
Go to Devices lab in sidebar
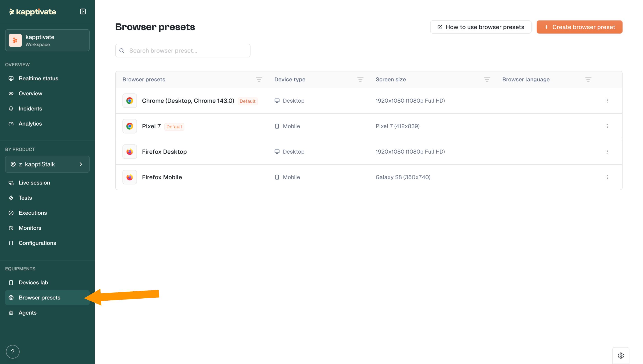pos(33,283)
